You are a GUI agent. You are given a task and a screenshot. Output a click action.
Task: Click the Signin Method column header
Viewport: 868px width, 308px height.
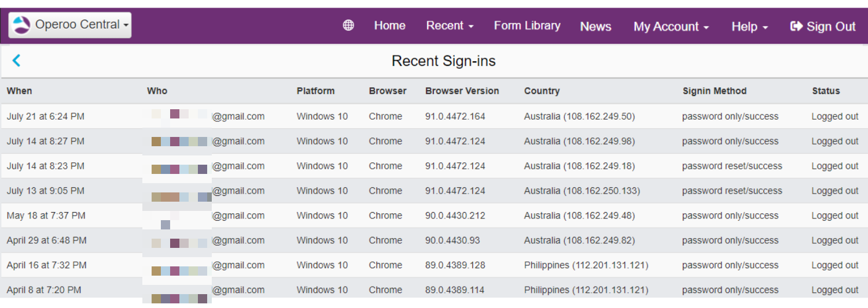click(714, 91)
